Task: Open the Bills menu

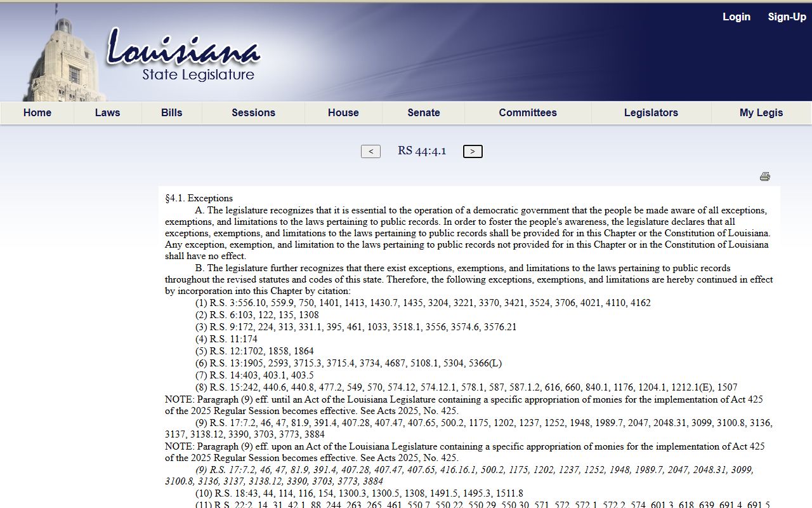Action: (171, 112)
